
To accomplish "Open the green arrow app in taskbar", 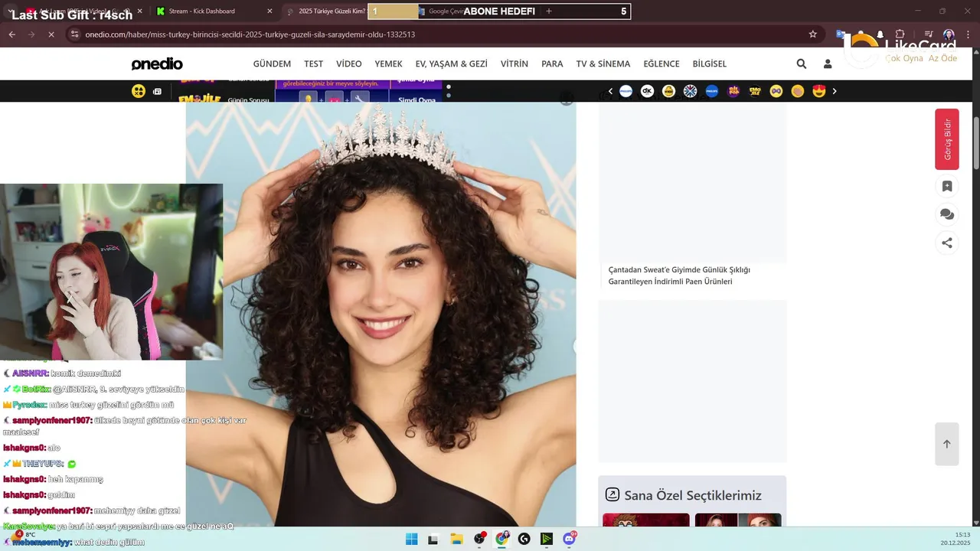I will (547, 539).
